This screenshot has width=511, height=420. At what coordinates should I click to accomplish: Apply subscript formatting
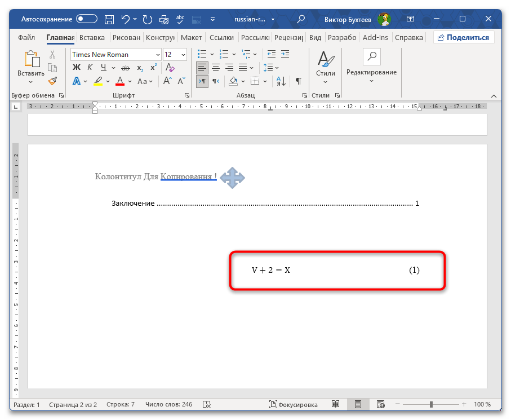point(140,68)
